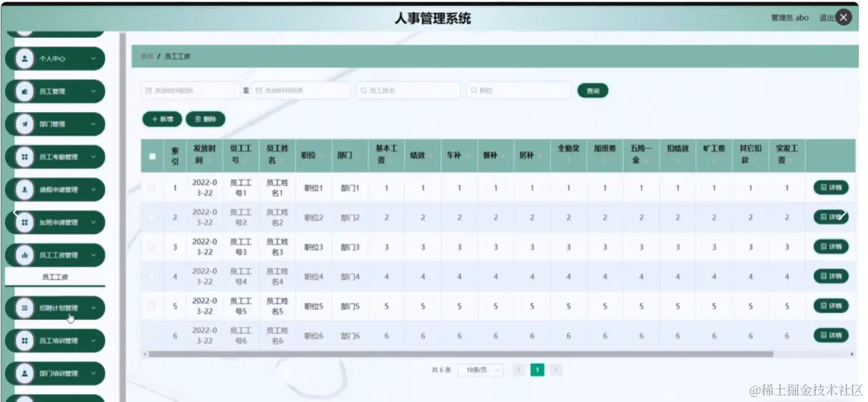Click the 员工考勤管理 grid icon
The height and width of the screenshot is (402, 868).
(25, 157)
